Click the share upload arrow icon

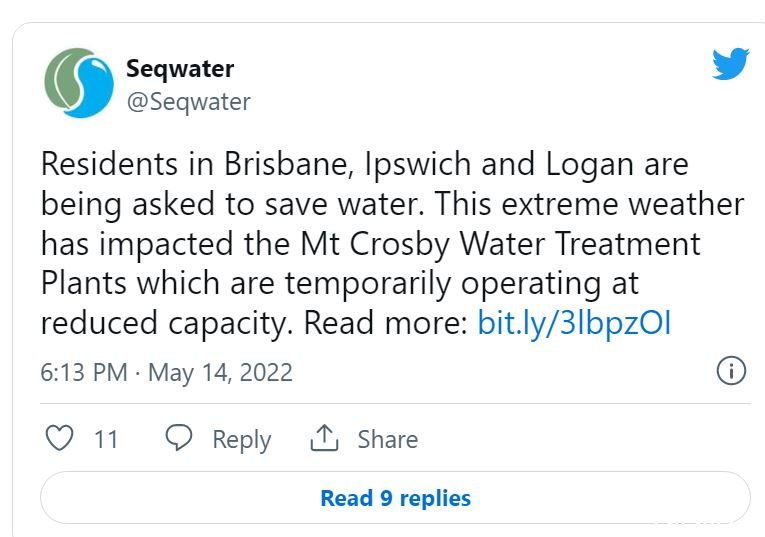[x=324, y=438]
